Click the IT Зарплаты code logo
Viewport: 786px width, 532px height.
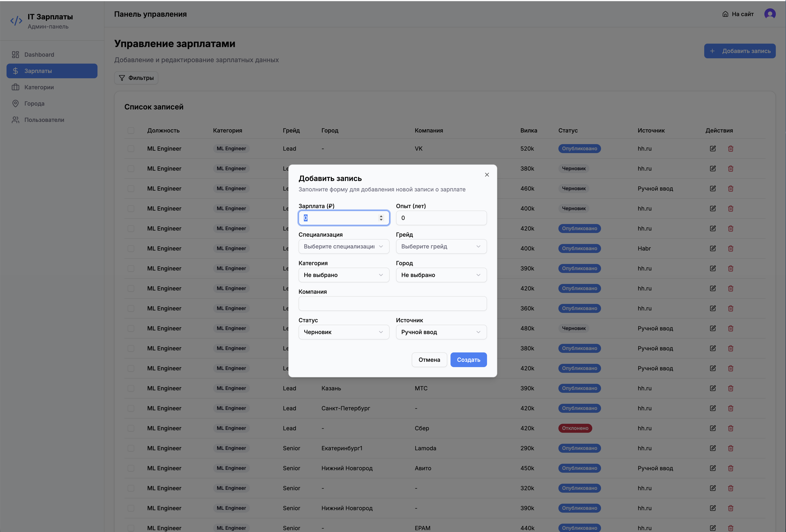pyautogui.click(x=16, y=21)
